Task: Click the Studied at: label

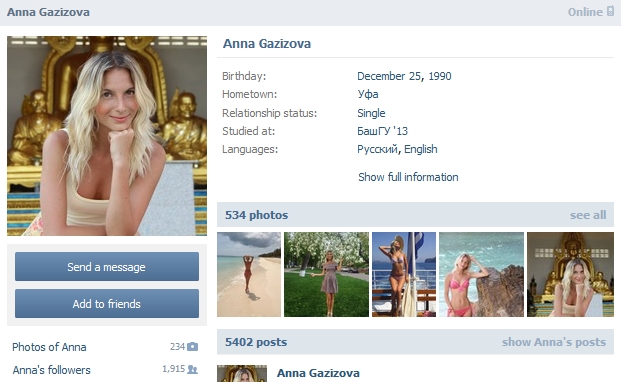Action: pos(248,131)
